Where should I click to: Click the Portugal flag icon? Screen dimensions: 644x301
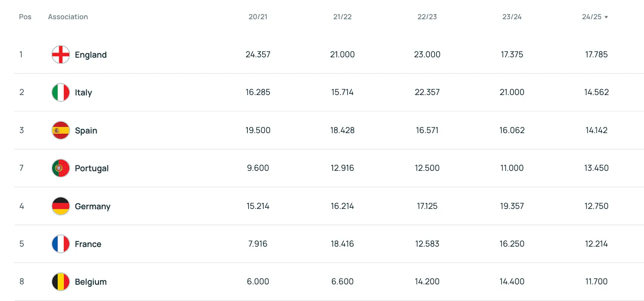[x=61, y=168]
